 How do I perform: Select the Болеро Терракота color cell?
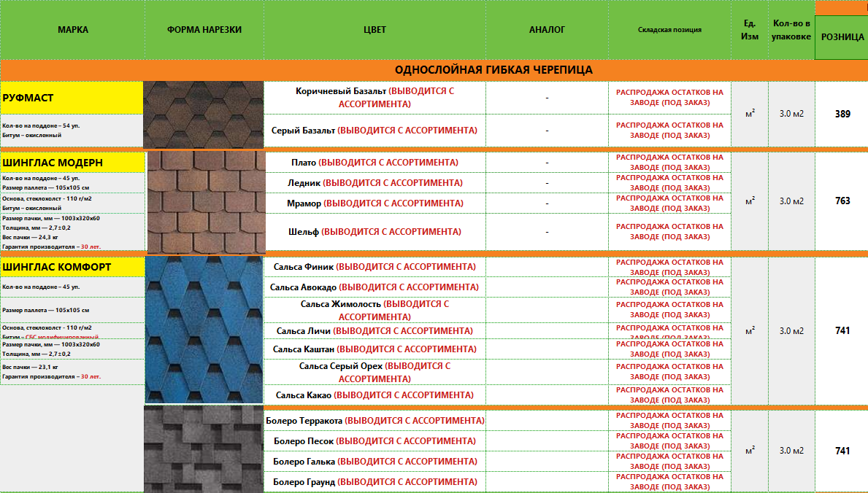point(375,421)
